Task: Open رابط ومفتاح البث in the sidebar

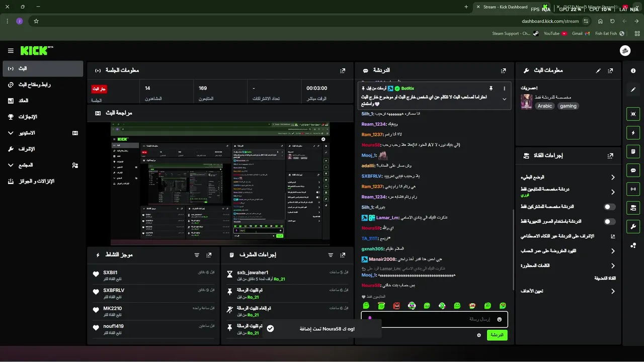Action: [43, 84]
